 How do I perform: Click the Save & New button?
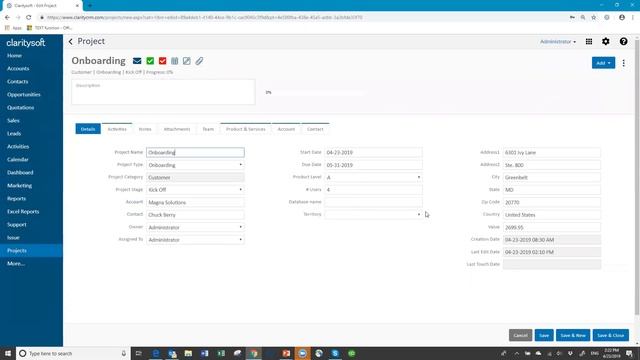tap(573, 335)
